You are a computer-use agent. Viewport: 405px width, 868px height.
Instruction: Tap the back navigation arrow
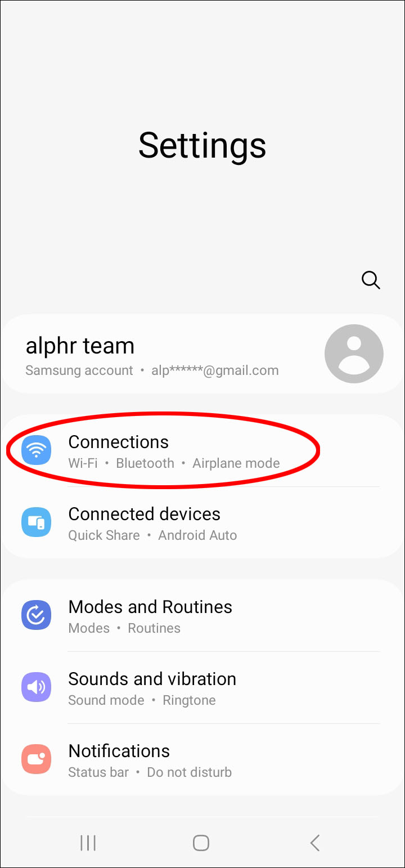coord(315,843)
